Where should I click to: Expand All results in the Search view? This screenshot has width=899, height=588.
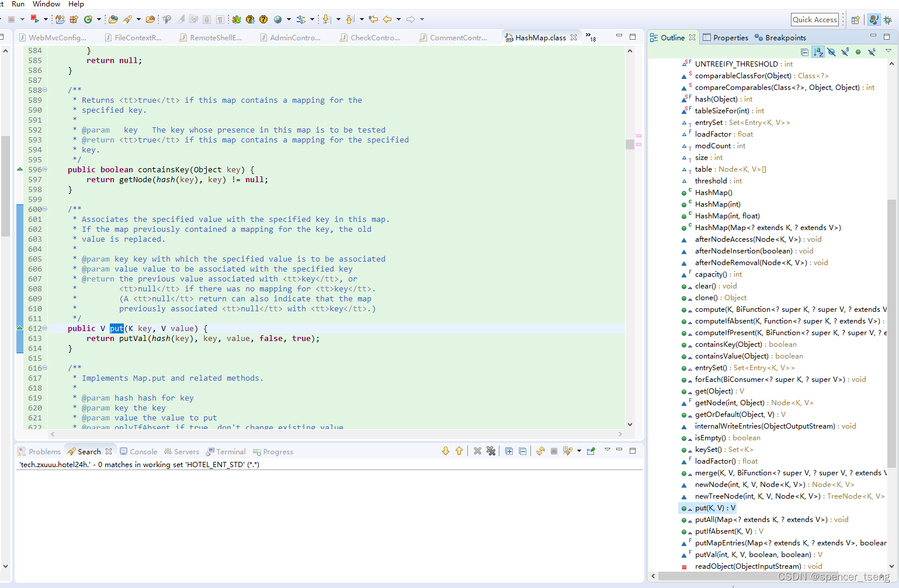[x=509, y=451]
